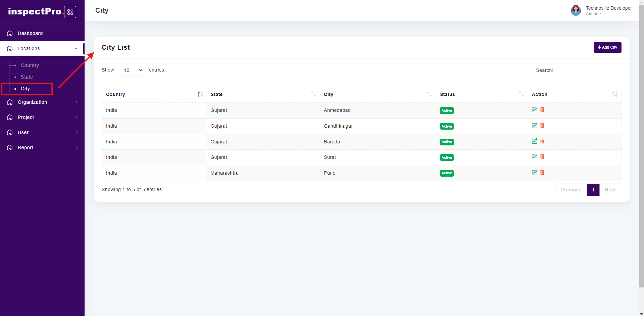Delete the Ahmedabad city row
This screenshot has height=316, width=644.
tap(542, 109)
